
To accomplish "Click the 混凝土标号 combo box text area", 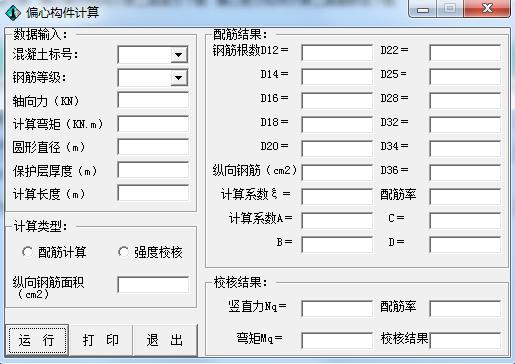I will coord(145,55).
